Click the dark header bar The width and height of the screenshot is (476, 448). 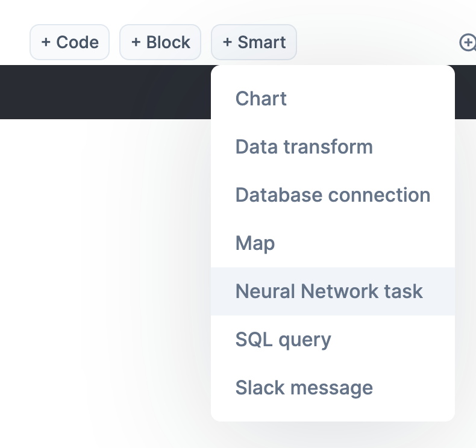pos(102,92)
